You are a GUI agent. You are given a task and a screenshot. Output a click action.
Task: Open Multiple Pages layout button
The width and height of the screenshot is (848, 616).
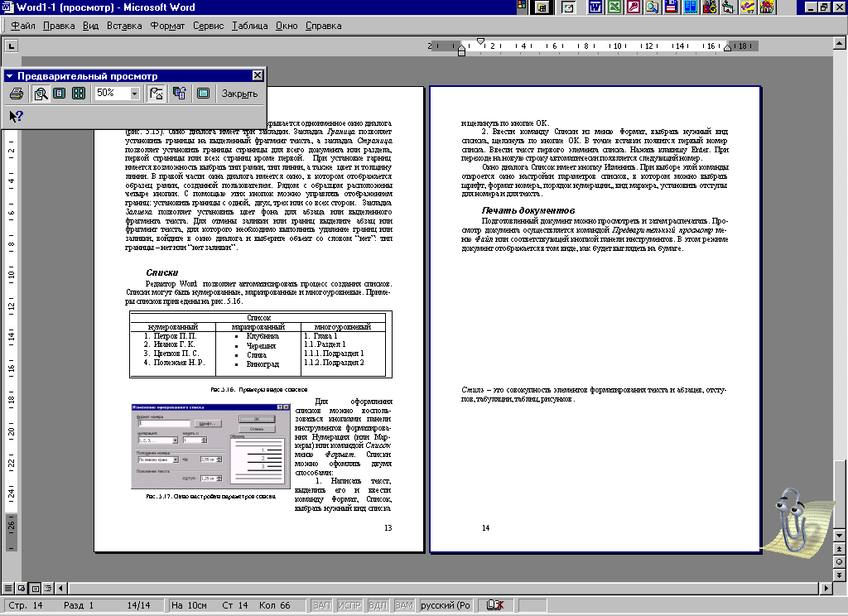point(79,94)
